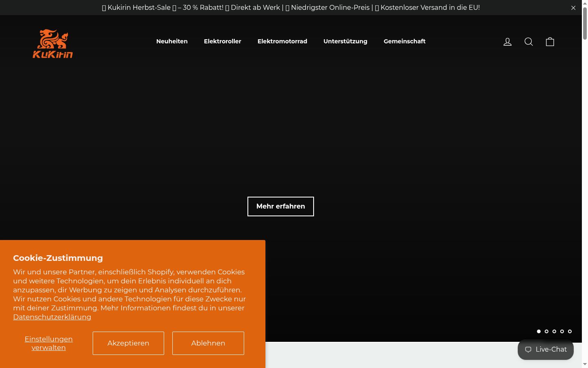
Task: Click the scrollbar down arrow
Action: coord(585,364)
